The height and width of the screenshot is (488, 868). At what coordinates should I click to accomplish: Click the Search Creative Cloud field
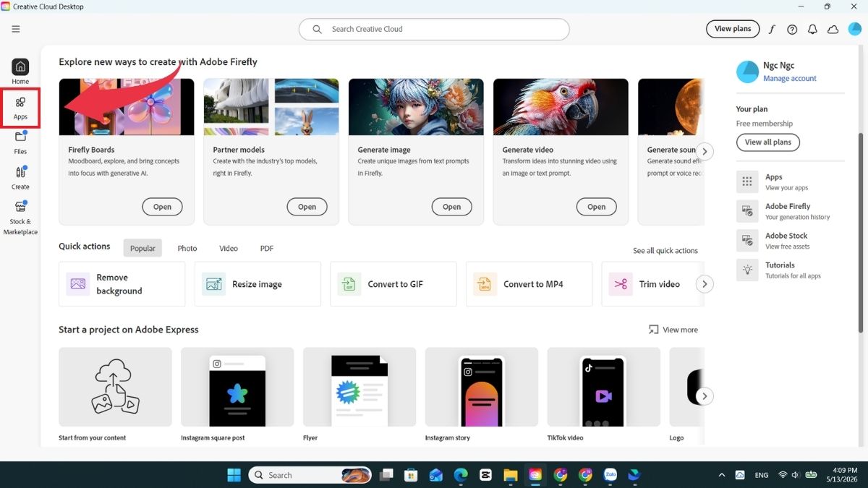point(434,29)
